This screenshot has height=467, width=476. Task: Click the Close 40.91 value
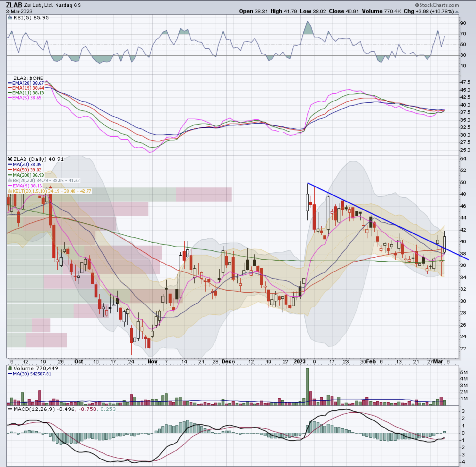[x=344, y=11]
